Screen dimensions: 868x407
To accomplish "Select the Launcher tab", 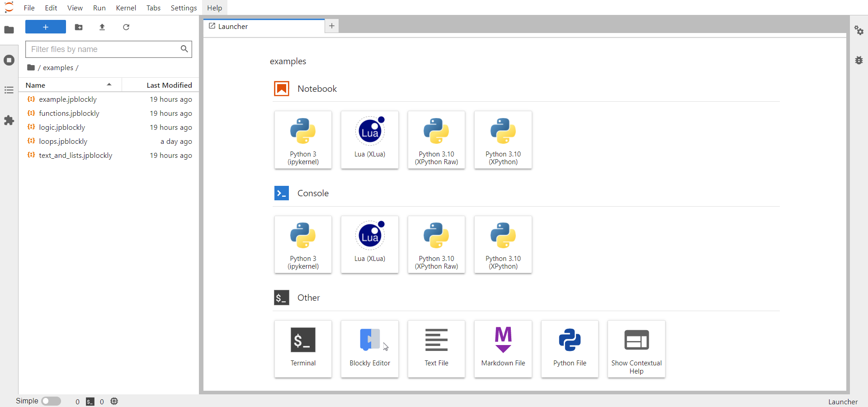I will point(264,26).
